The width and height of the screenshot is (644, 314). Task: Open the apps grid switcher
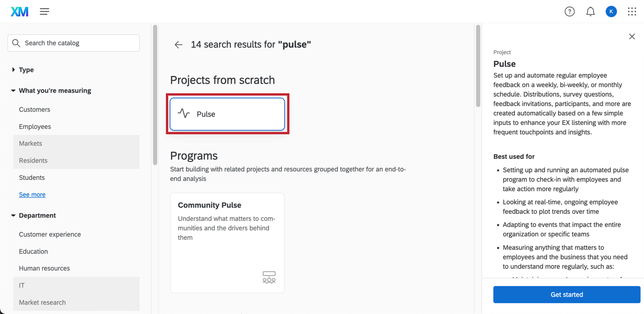632,12
